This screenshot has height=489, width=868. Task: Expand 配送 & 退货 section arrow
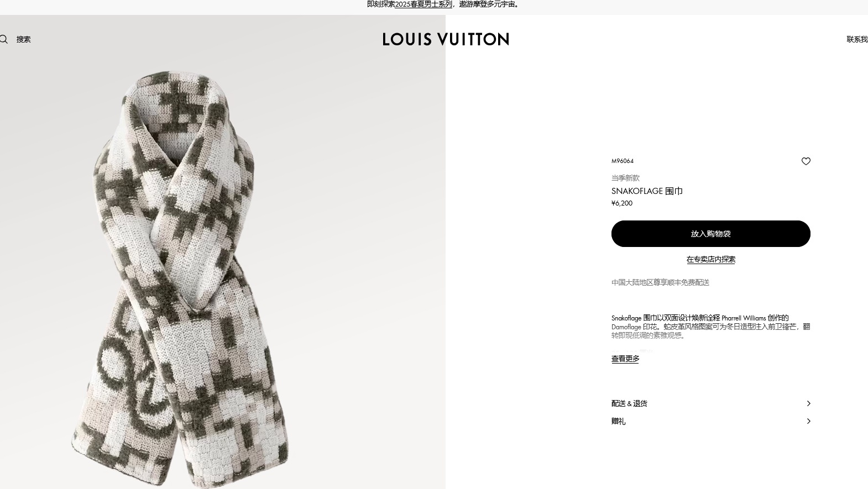pos(808,403)
